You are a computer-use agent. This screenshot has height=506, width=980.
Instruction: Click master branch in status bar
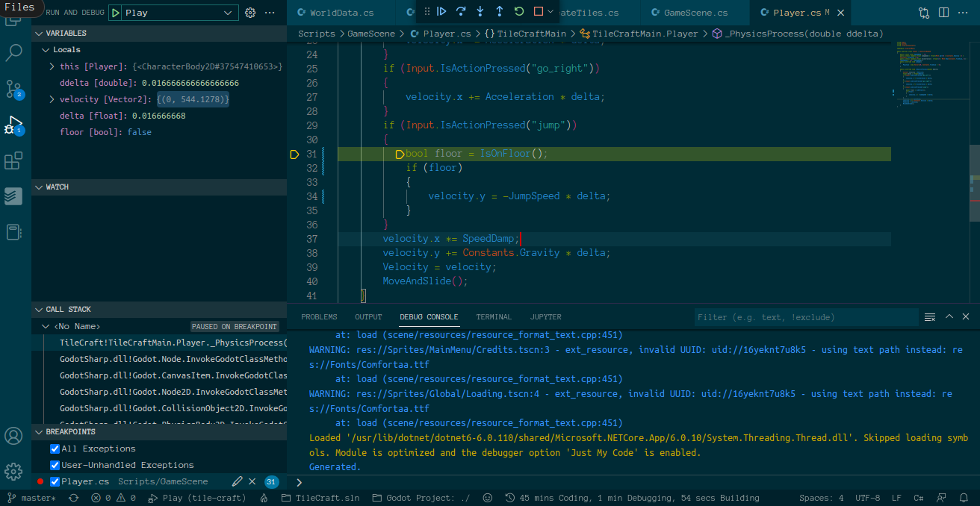click(31, 498)
